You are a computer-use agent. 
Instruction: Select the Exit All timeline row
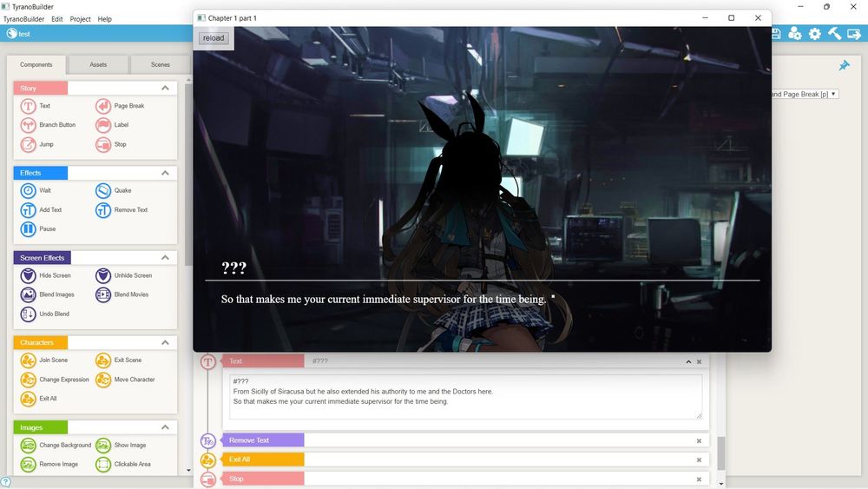coord(465,459)
